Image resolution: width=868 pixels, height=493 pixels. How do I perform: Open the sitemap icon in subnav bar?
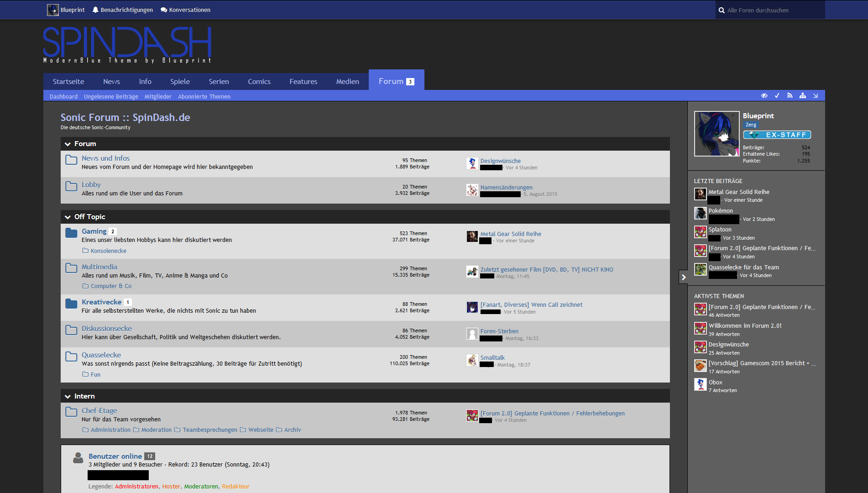tap(803, 96)
